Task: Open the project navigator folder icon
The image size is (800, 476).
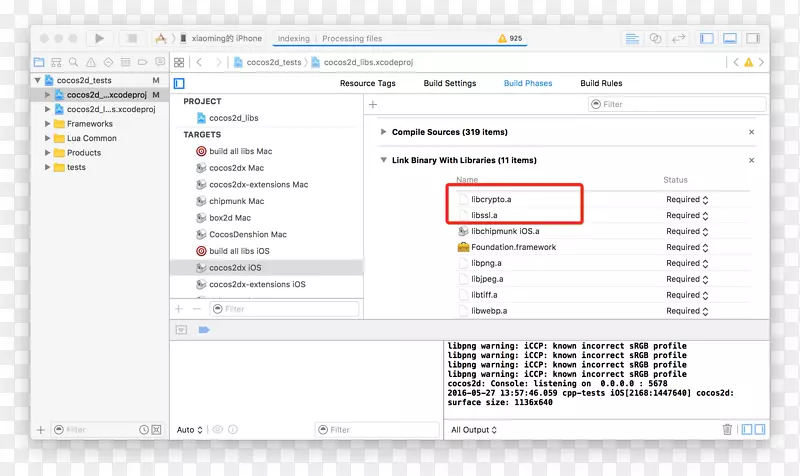Action: (39, 62)
